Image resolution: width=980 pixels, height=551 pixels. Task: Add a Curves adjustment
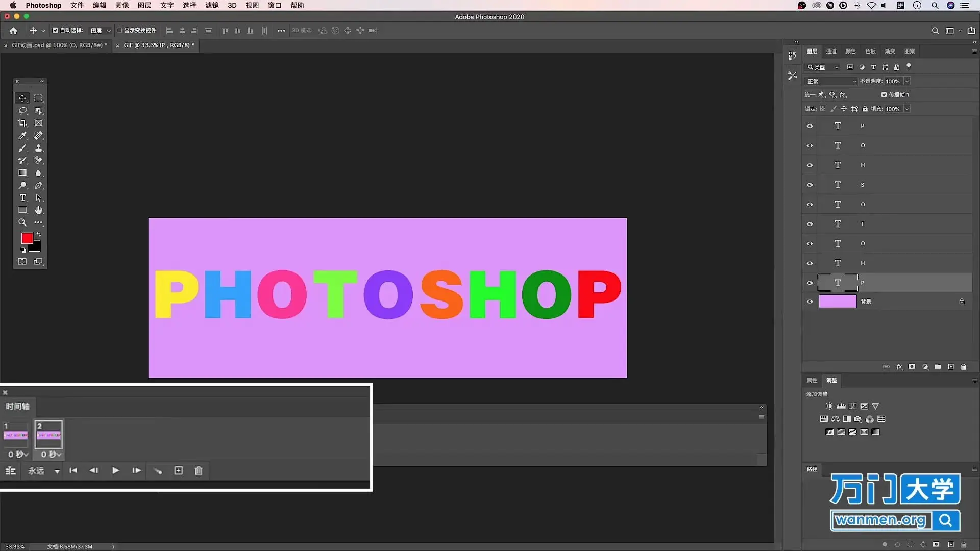point(852,406)
